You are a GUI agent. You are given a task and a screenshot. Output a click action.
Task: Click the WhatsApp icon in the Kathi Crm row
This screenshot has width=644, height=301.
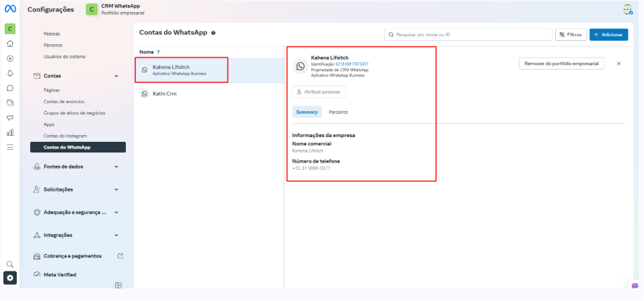(x=145, y=94)
